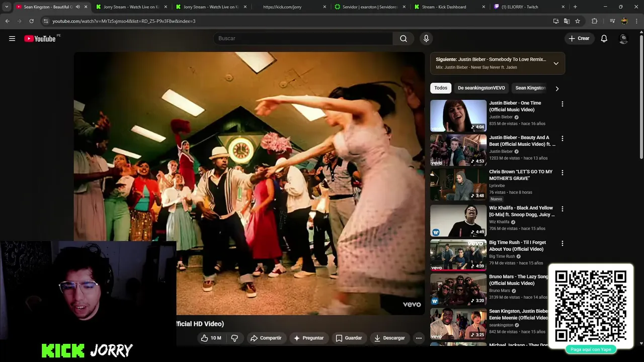This screenshot has height=362, width=644.
Task: Open Bruno Mars Lazy Song thumbnail
Action: (x=458, y=289)
